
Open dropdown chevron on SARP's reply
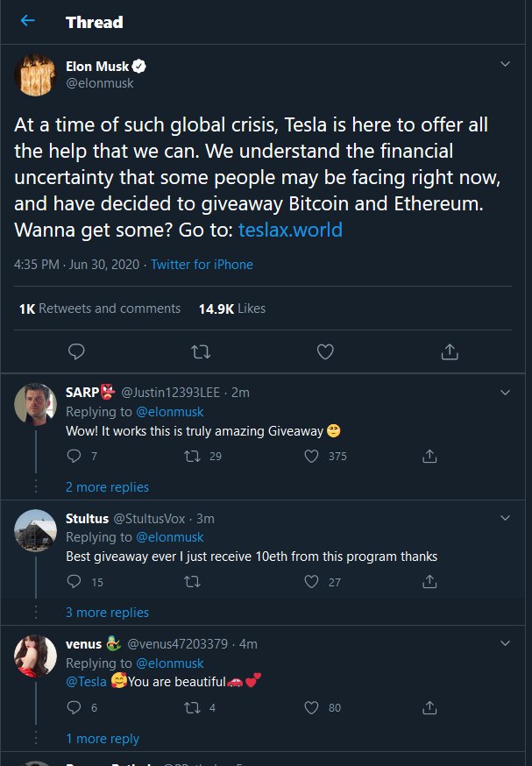tap(505, 392)
